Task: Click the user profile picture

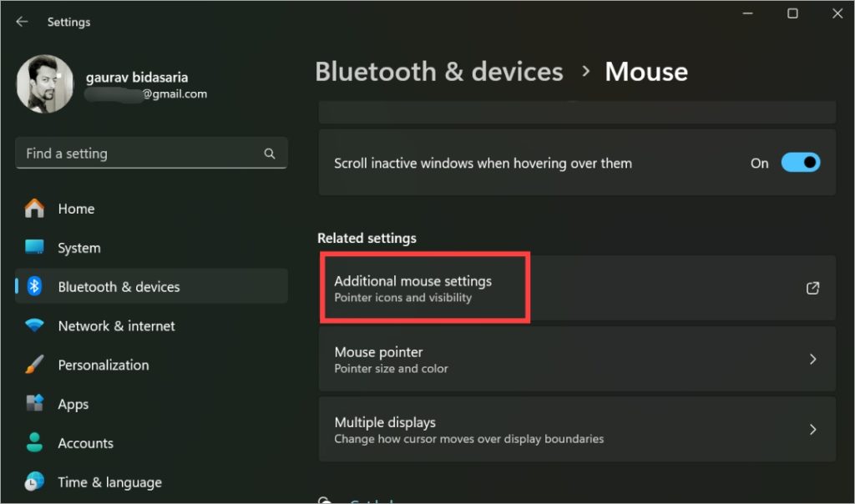Action: pyautogui.click(x=45, y=84)
